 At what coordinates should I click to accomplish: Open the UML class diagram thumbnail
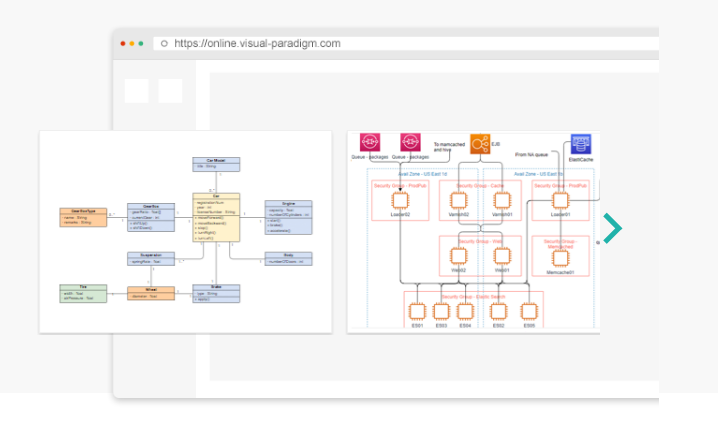(x=185, y=231)
